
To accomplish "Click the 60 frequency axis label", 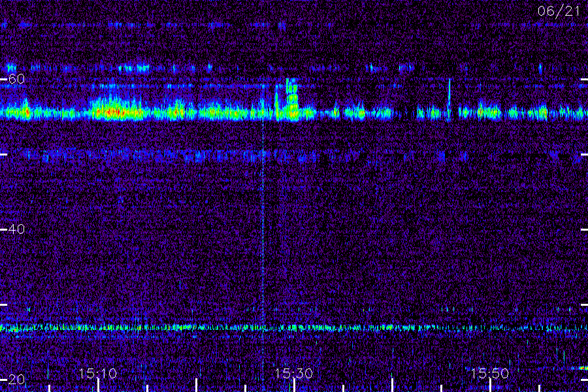I will tap(16, 79).
